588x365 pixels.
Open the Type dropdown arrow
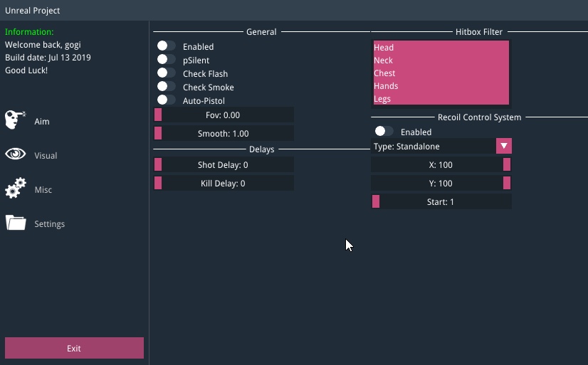pyautogui.click(x=503, y=147)
